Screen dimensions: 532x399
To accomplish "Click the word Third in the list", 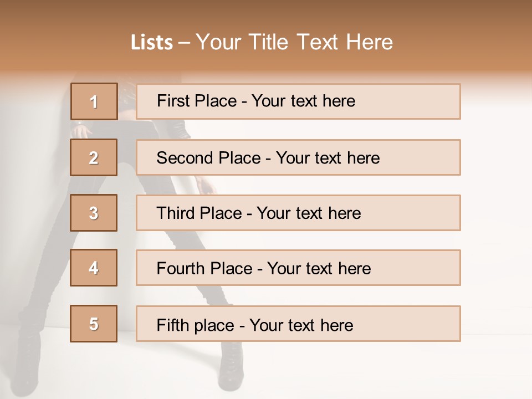I will [x=176, y=213].
